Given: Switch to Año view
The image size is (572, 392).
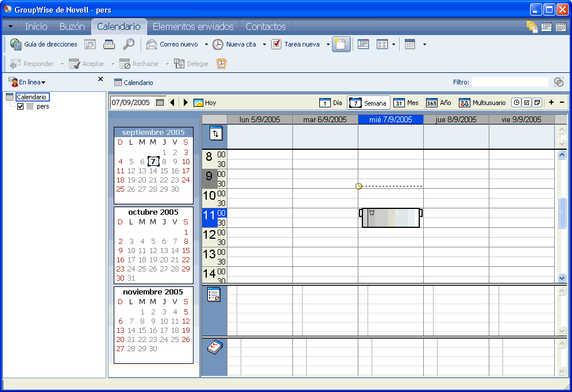Looking at the screenshot, I should click(x=439, y=103).
